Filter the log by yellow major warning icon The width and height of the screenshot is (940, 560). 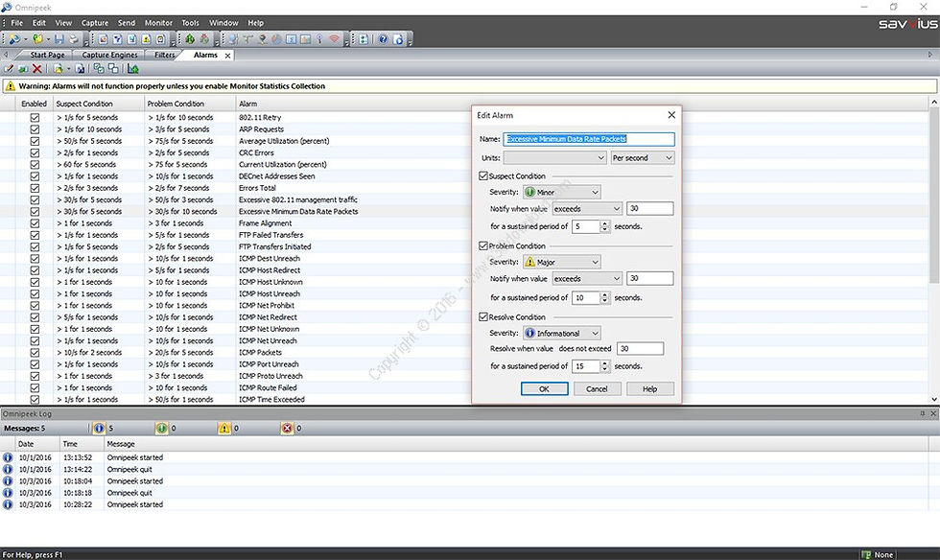(224, 428)
